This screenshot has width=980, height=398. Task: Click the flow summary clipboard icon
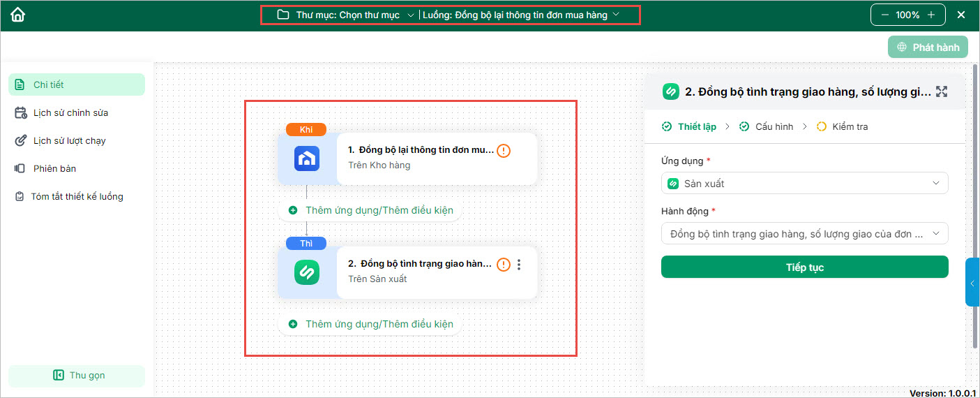pyautogui.click(x=20, y=196)
